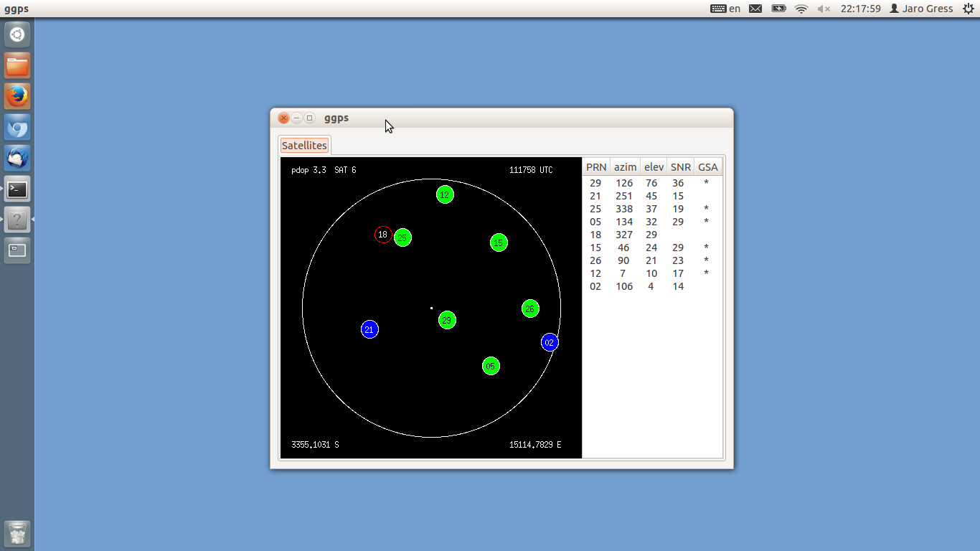Open the Trash from the launcher
Viewport: 980px width, 551px height.
click(x=17, y=533)
